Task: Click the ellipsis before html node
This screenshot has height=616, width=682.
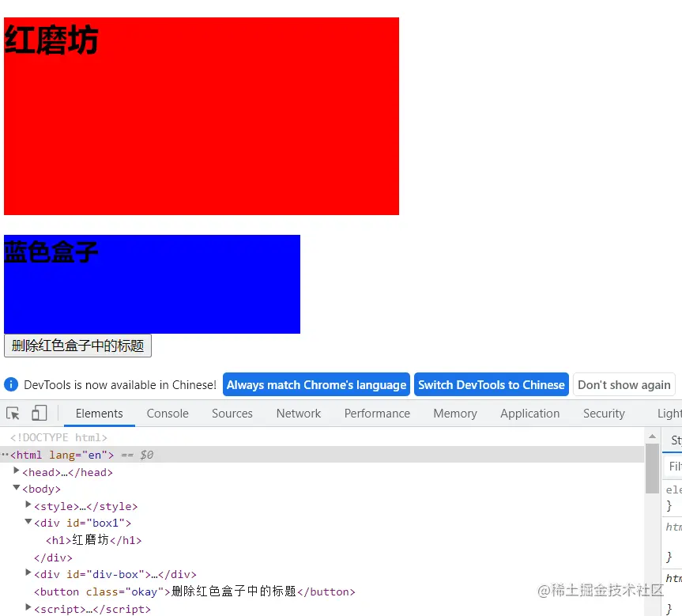Action: [5, 455]
